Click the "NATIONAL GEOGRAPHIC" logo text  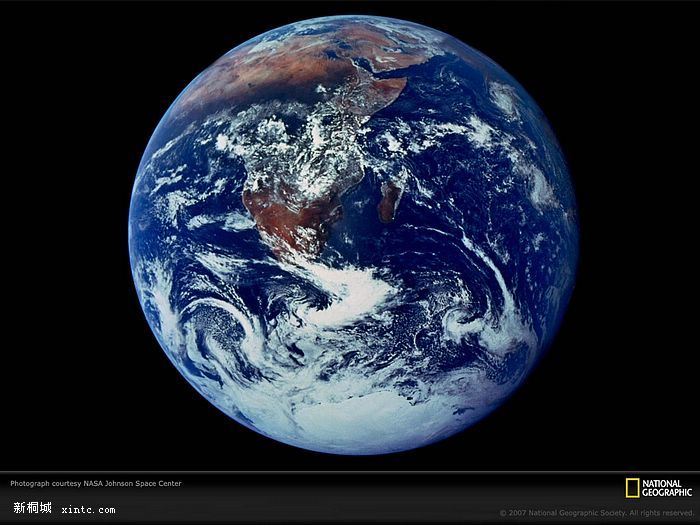coord(667,488)
